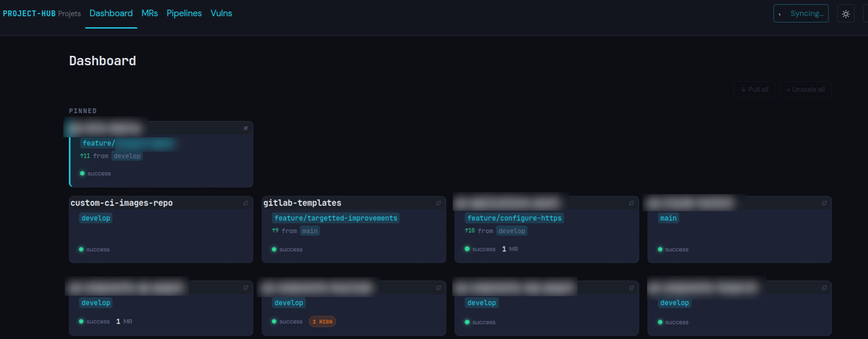The width and height of the screenshot is (868, 339).
Task: Click the main base badge after ↑9 from
Action: (309, 231)
